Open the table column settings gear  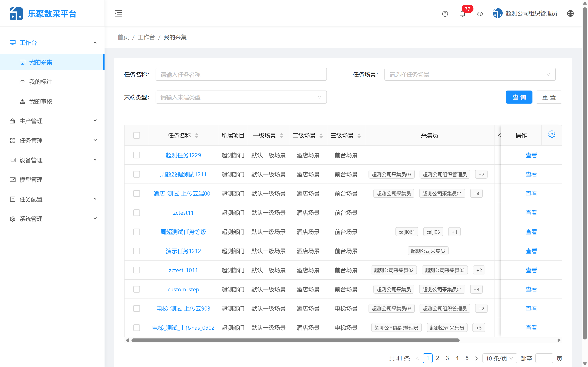pos(552,134)
